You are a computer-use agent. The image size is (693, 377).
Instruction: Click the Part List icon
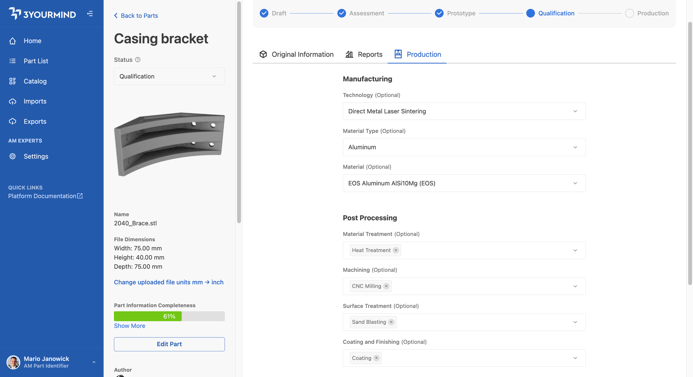(x=12, y=61)
